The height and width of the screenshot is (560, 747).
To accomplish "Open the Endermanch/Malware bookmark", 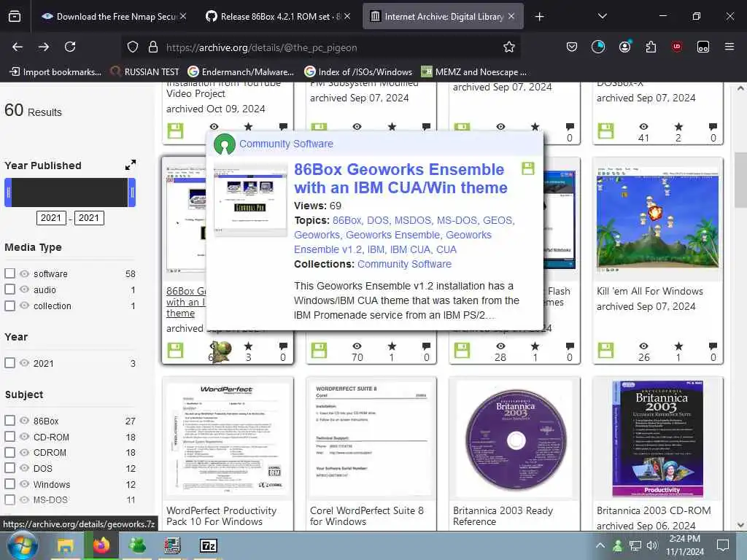I will 241,72.
